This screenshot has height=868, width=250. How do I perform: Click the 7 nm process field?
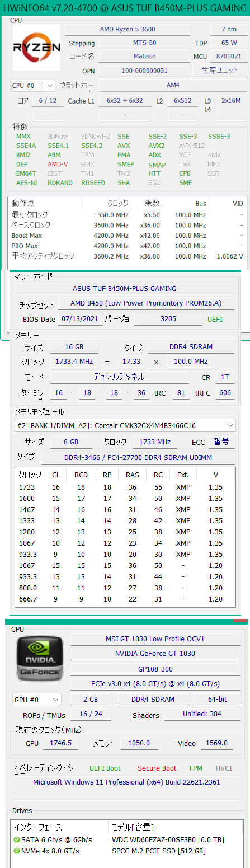(x=228, y=30)
